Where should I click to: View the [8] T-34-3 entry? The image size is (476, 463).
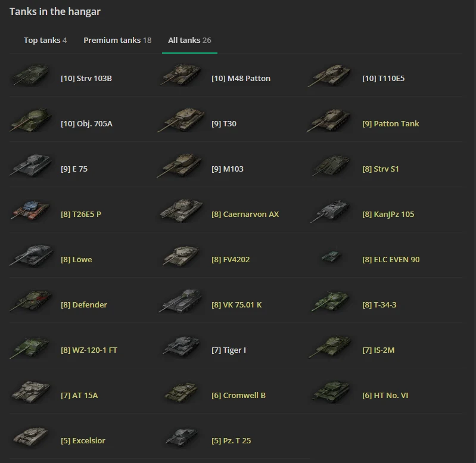[x=379, y=304]
